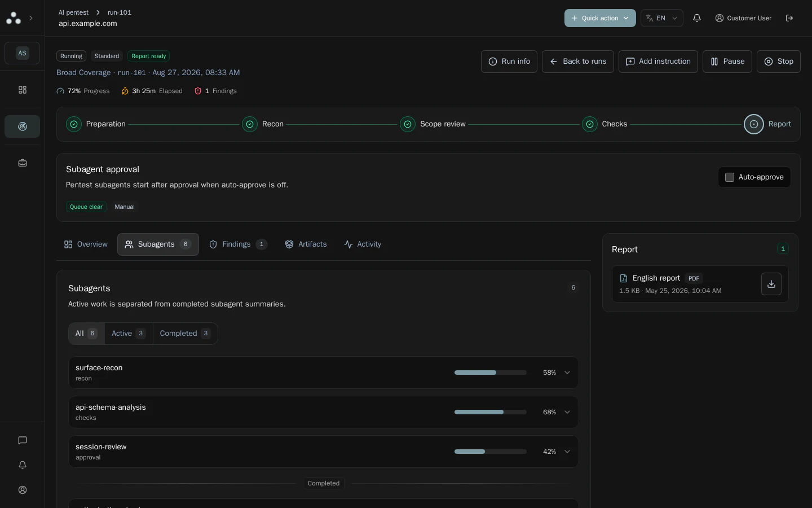Click the api-schema-analysis progress bar
This screenshot has width=812, height=508.
tap(491, 412)
